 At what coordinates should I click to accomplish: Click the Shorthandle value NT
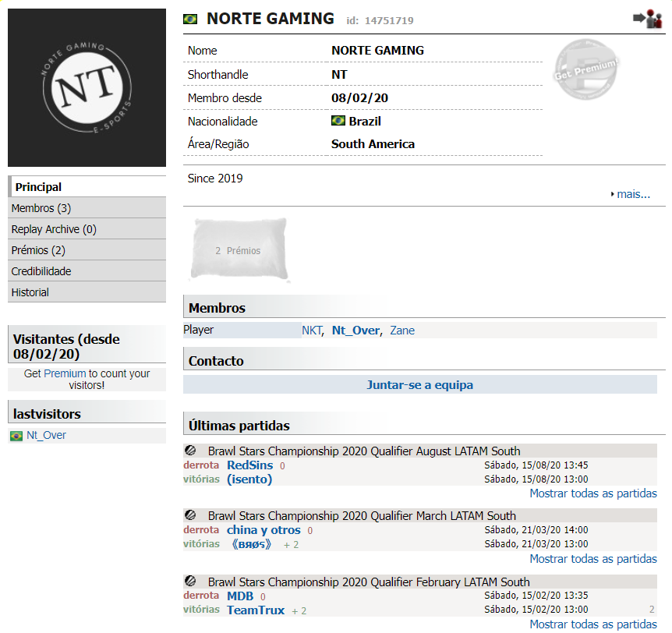(x=339, y=75)
